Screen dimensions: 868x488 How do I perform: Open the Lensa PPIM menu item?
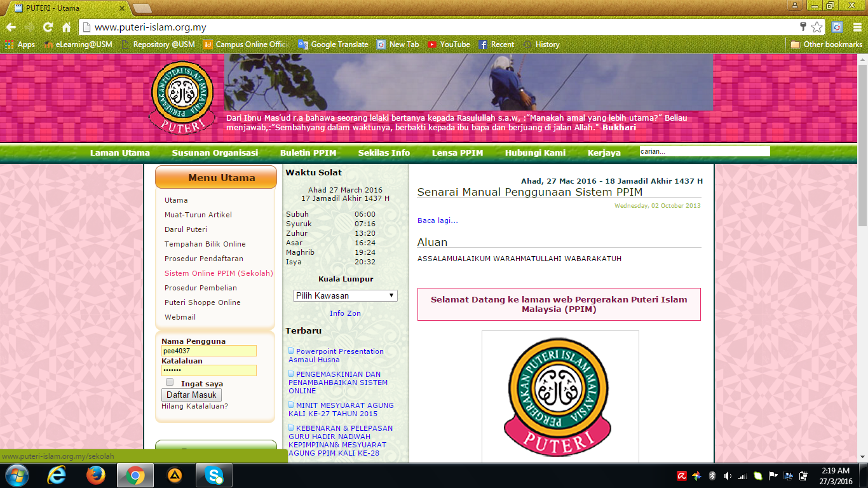tap(458, 152)
